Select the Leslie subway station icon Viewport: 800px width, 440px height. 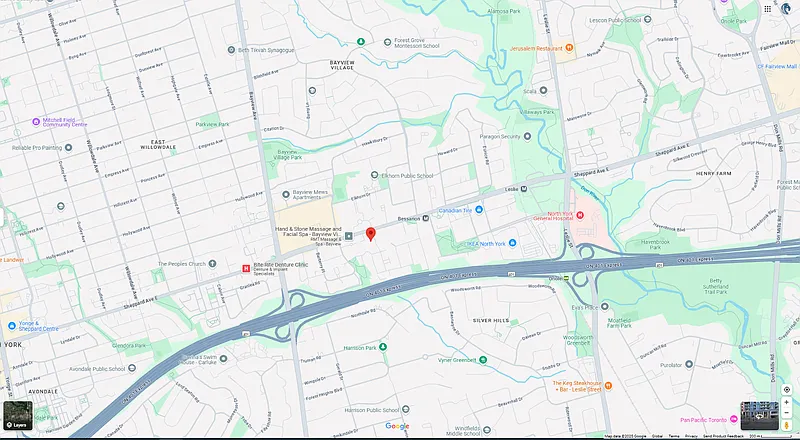[523, 189]
